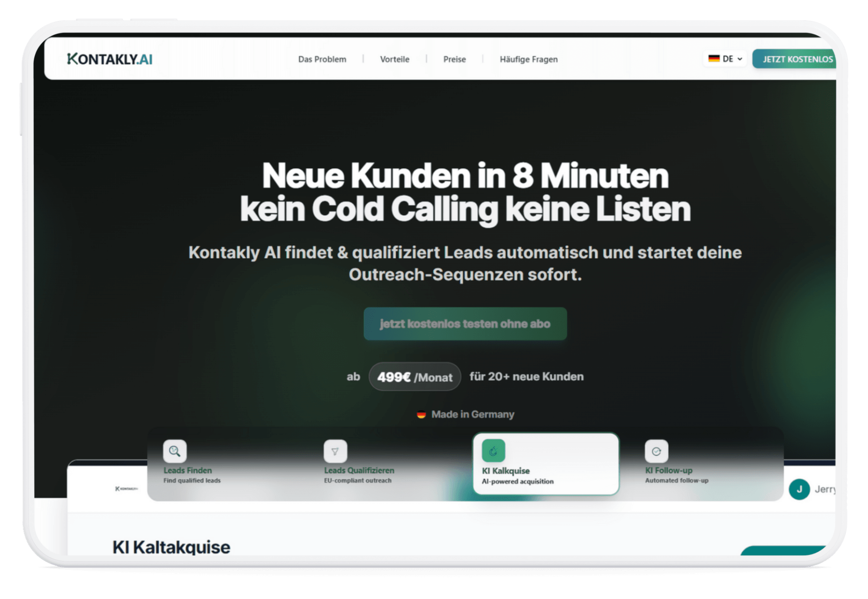Select the Vorteile navigation link
Screen dimensions: 868x599
pyautogui.click(x=395, y=59)
